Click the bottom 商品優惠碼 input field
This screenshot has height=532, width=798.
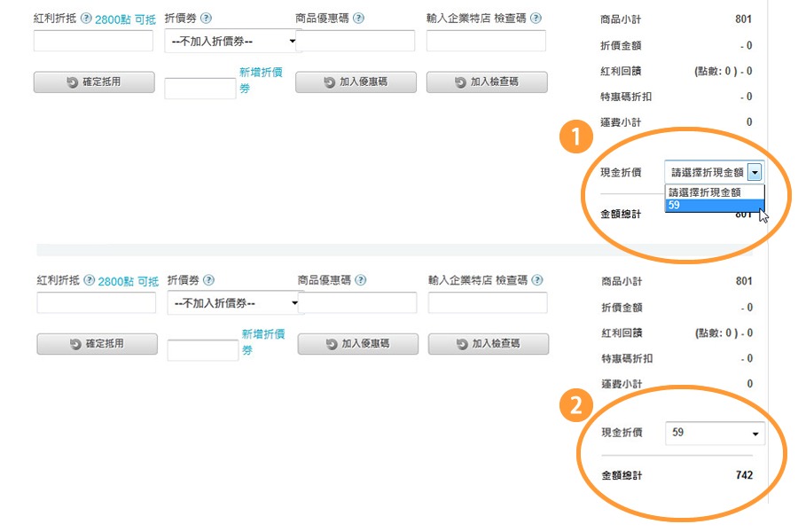[356, 302]
